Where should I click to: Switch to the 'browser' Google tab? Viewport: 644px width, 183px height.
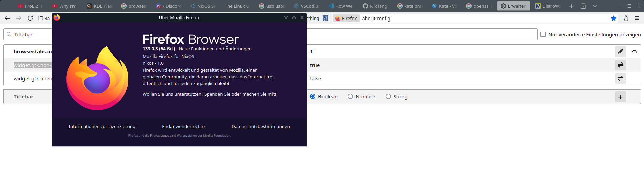[x=134, y=6]
